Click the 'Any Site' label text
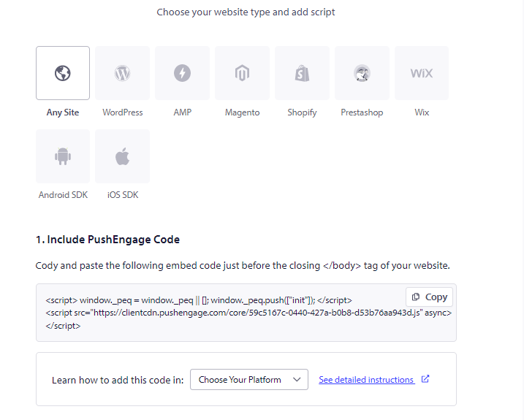The image size is (524, 420). [63, 112]
